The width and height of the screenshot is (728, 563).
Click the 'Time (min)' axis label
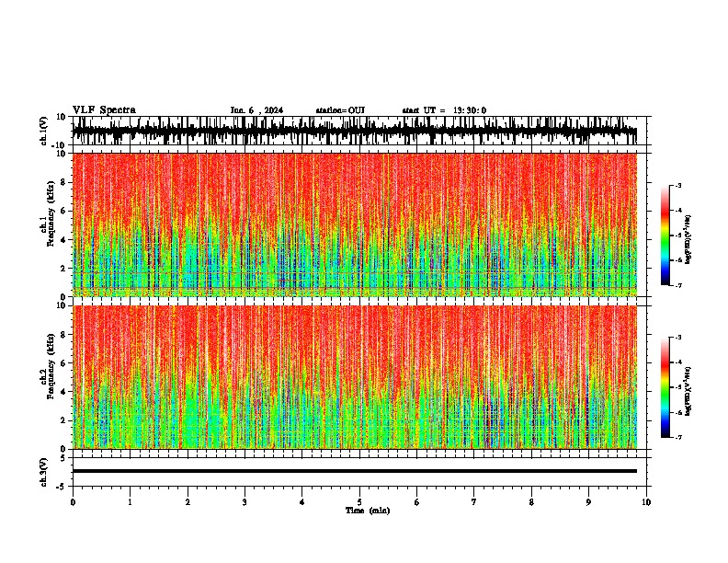[368, 511]
